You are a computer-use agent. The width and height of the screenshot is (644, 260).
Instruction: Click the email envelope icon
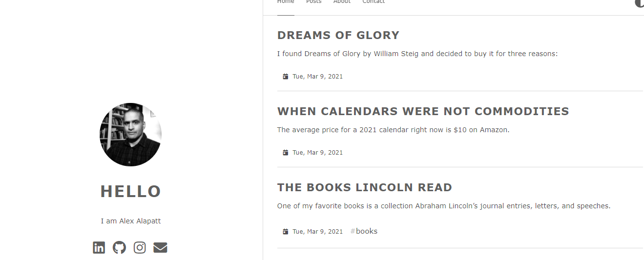pos(160,247)
